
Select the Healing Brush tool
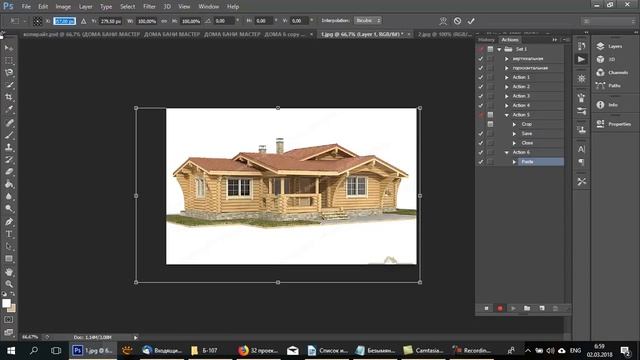point(9,122)
